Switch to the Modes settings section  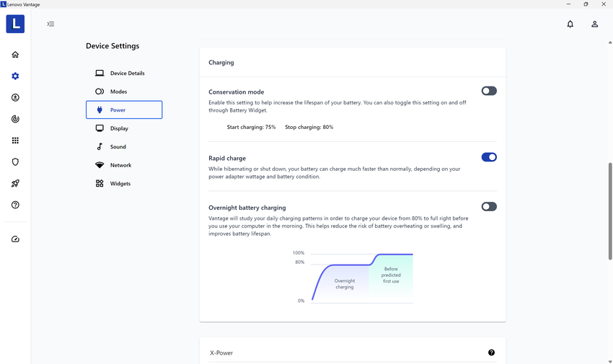coord(118,92)
